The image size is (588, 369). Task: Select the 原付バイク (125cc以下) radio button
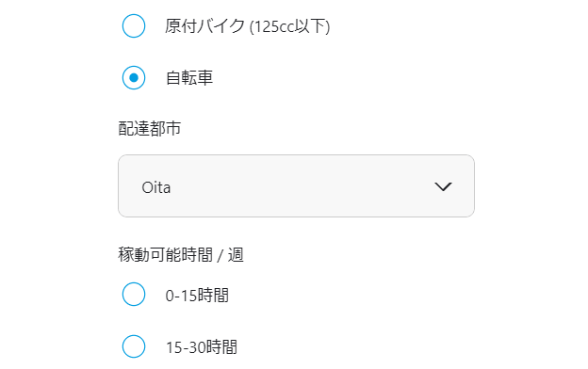[x=134, y=25]
